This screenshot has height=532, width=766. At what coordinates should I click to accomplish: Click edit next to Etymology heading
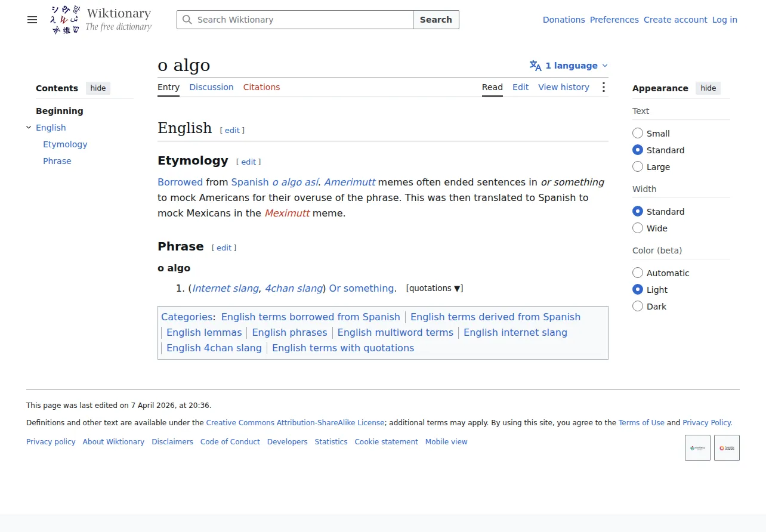click(248, 162)
